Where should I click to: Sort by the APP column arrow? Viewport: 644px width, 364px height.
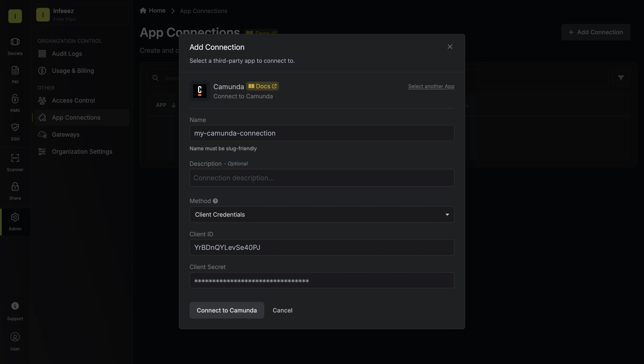coord(174,105)
